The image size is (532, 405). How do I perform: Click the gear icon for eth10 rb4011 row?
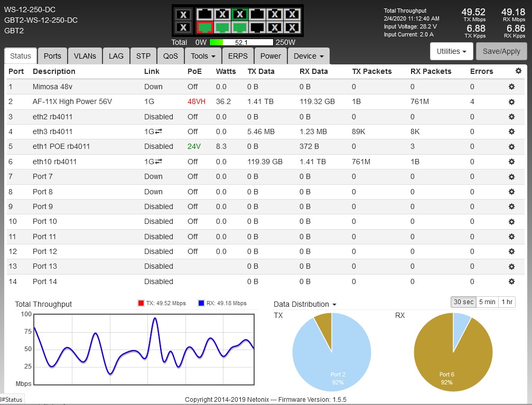tap(511, 162)
